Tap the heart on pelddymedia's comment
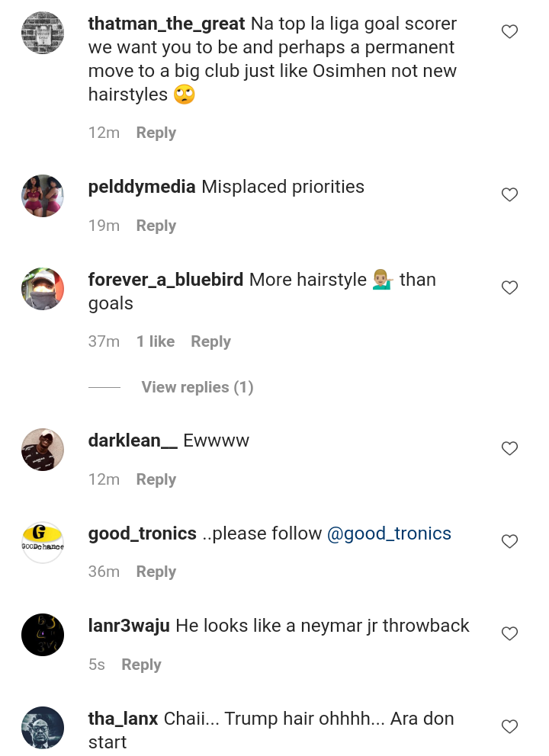Screen dimensions: 549x756 [x=509, y=195]
